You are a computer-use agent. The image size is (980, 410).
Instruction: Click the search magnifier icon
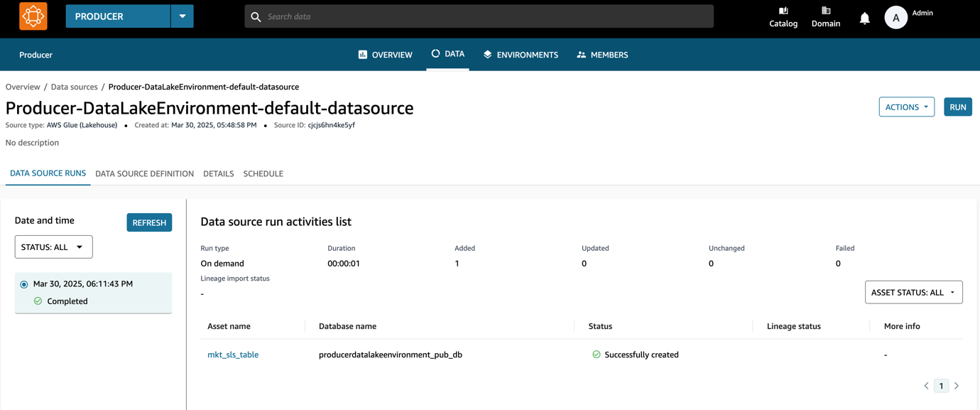255,16
